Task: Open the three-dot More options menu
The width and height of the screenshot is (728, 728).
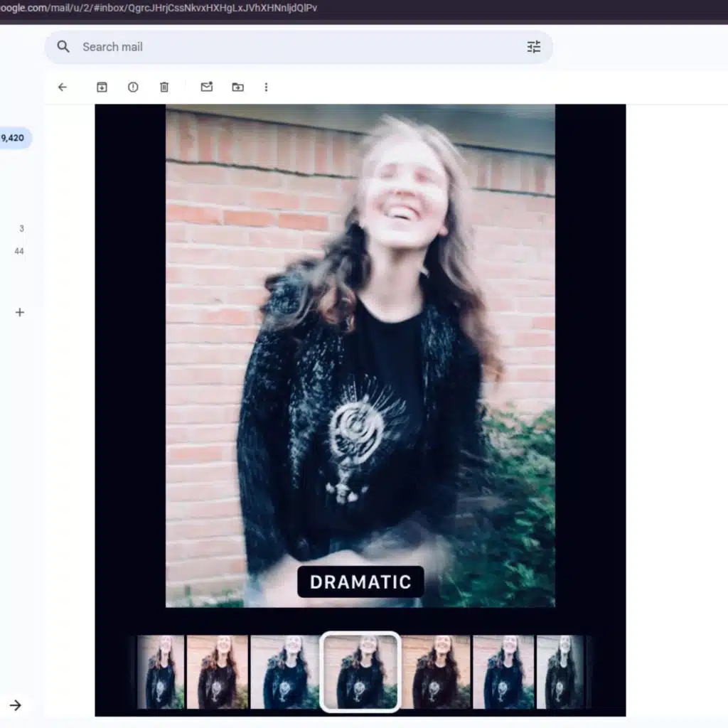Action: 266,87
